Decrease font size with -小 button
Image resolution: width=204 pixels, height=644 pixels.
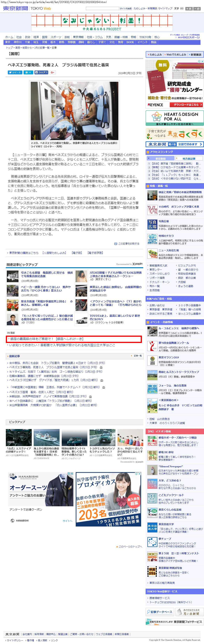197,9
